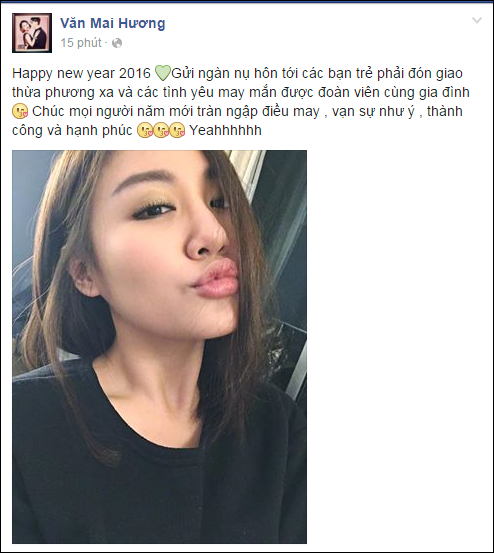Click the green heart emoji after 2016
The height and width of the screenshot is (553, 494).
coord(163,73)
